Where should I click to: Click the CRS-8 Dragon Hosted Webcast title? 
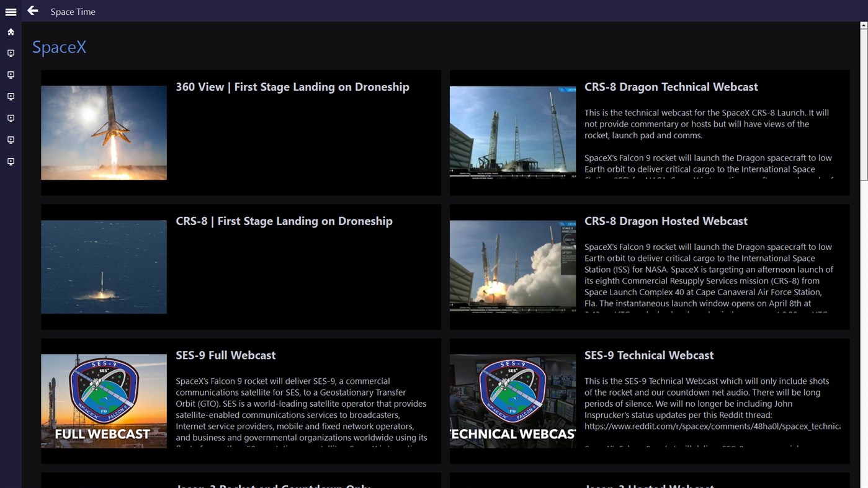[666, 221]
